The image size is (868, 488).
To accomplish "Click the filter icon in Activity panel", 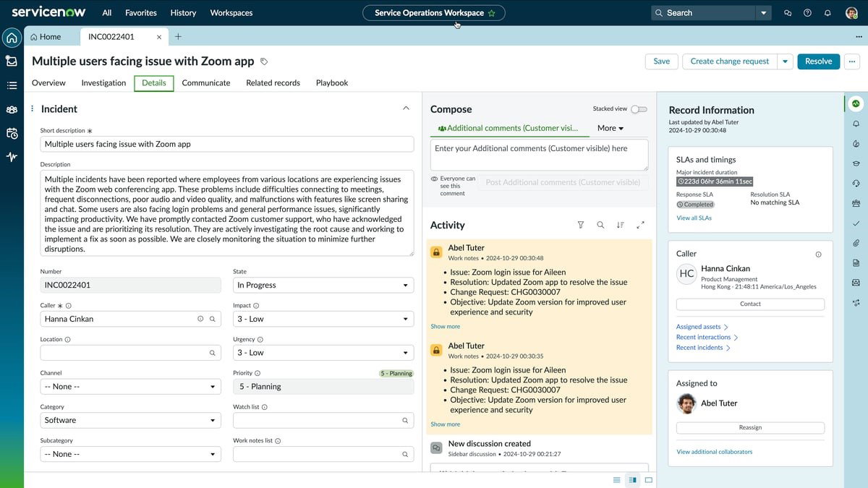I will point(581,225).
